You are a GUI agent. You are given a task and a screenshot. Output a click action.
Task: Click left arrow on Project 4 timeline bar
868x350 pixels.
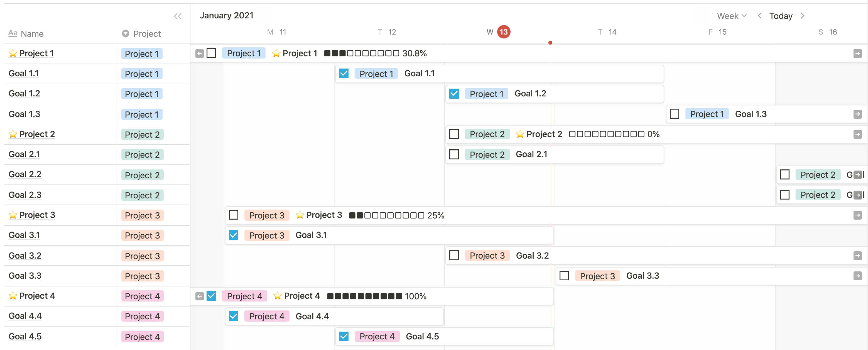200,296
